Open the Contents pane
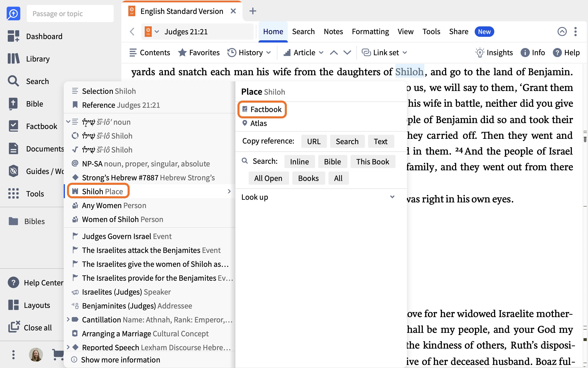The image size is (588, 368). click(x=150, y=52)
